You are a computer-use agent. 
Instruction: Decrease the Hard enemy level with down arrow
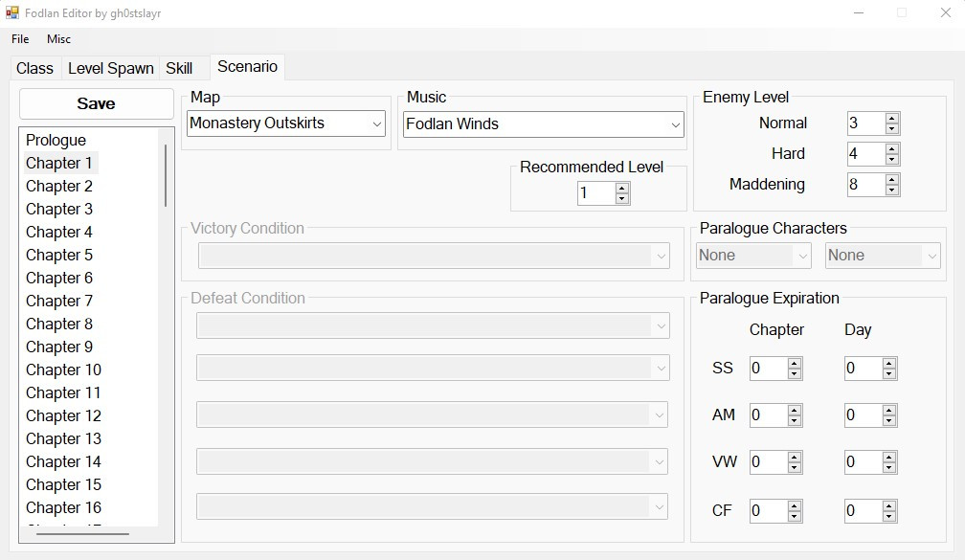coord(892,159)
